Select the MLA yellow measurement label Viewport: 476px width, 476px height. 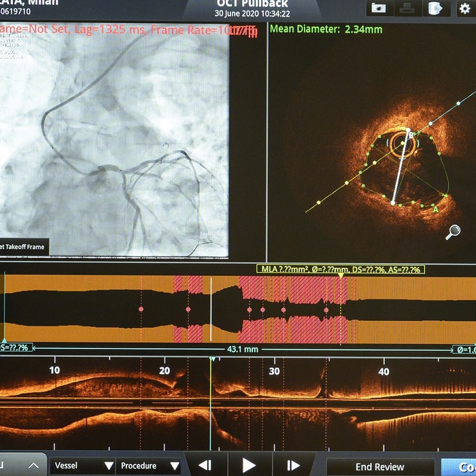(340, 269)
